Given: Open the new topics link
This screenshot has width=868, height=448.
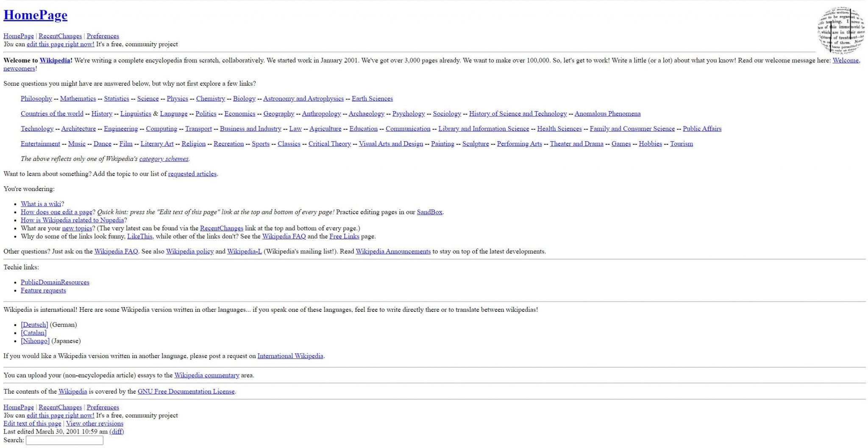Looking at the screenshot, I should pos(77,228).
